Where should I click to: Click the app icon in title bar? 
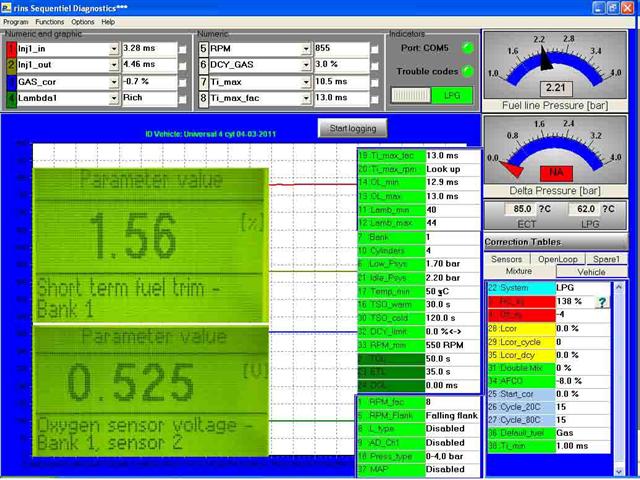click(x=6, y=7)
